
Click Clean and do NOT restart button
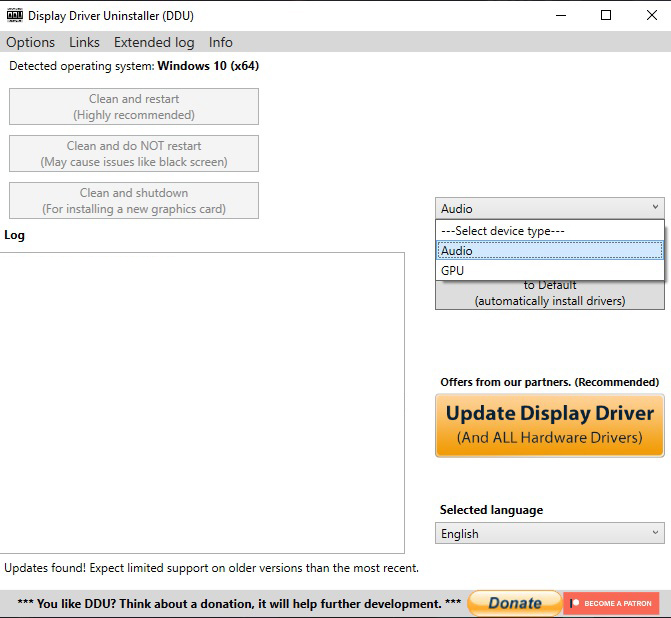(134, 154)
